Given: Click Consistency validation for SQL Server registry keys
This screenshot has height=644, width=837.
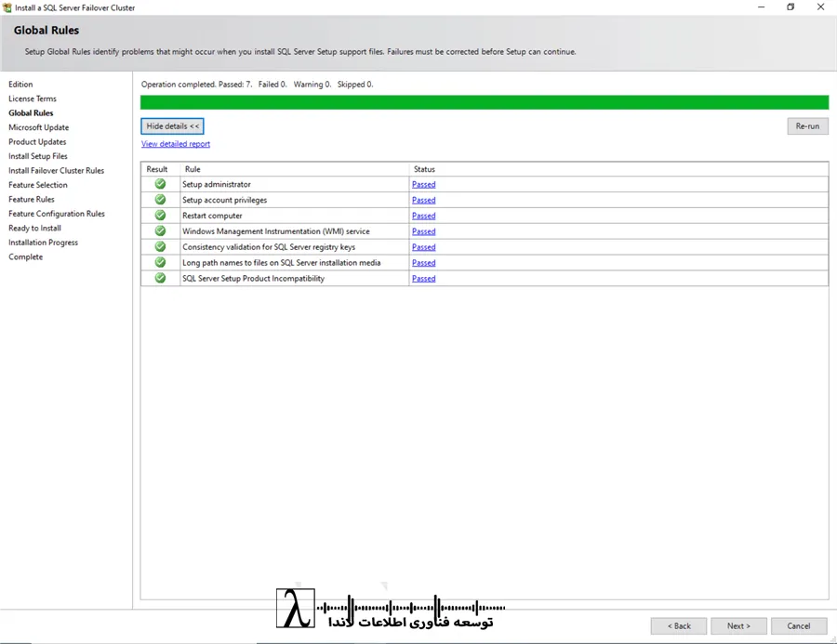Looking at the screenshot, I should pos(269,247).
